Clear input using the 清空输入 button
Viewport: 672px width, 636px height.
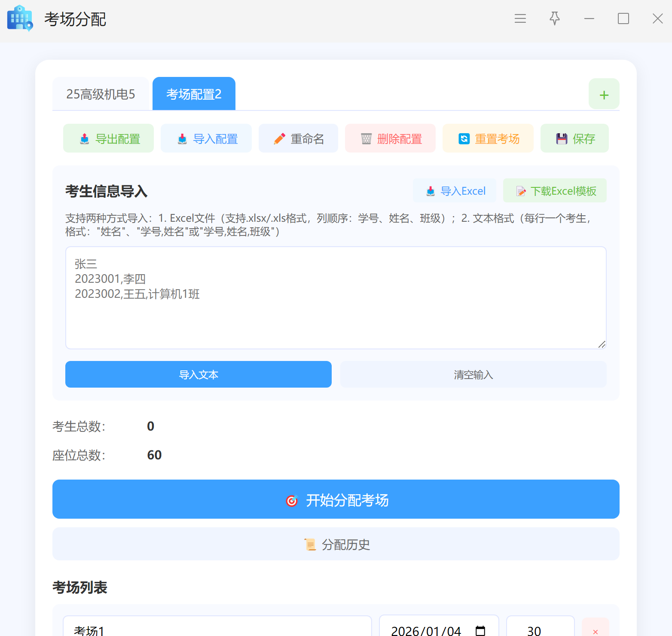coord(473,375)
